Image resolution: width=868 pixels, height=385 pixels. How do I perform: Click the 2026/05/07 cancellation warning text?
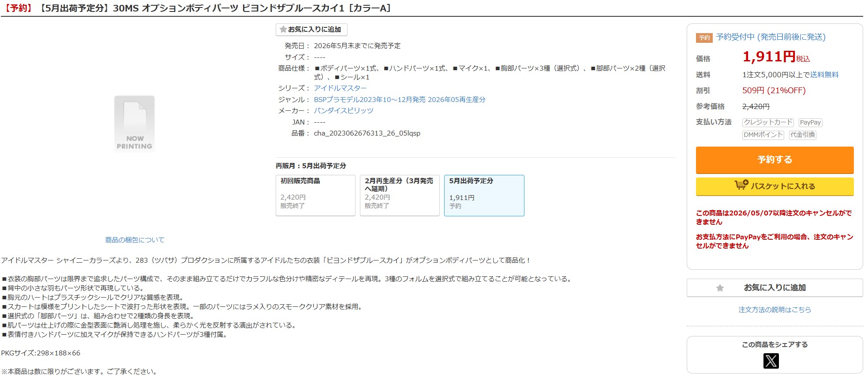774,217
